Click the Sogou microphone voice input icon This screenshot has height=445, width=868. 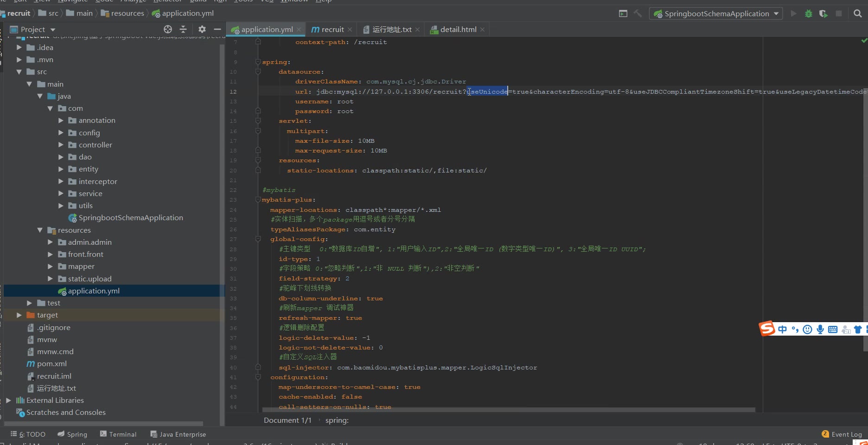pos(820,329)
